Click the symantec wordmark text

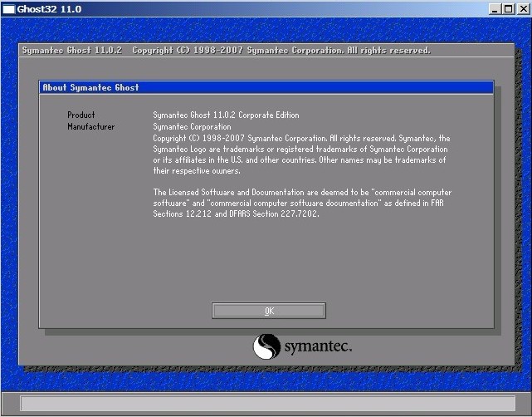[x=318, y=346]
